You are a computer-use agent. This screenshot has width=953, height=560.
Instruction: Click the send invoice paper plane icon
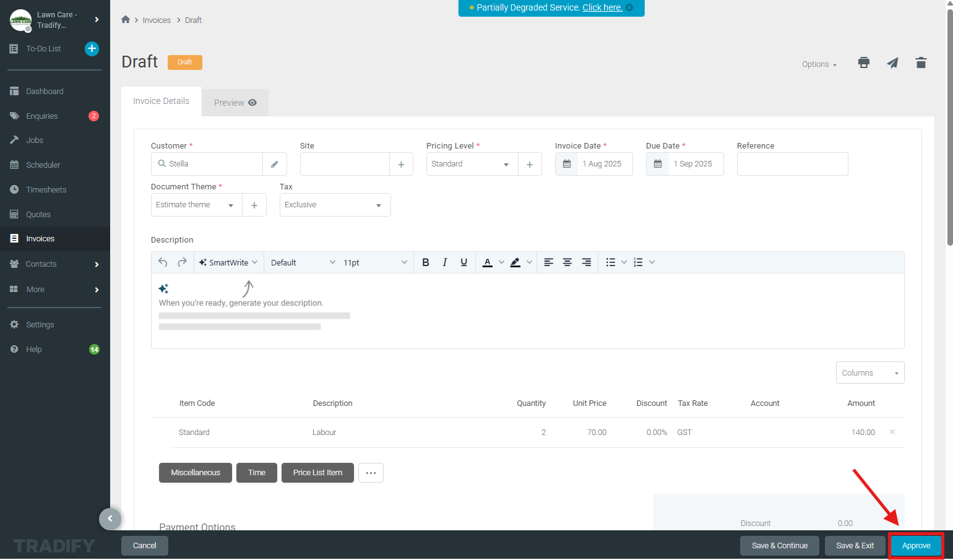[892, 62]
